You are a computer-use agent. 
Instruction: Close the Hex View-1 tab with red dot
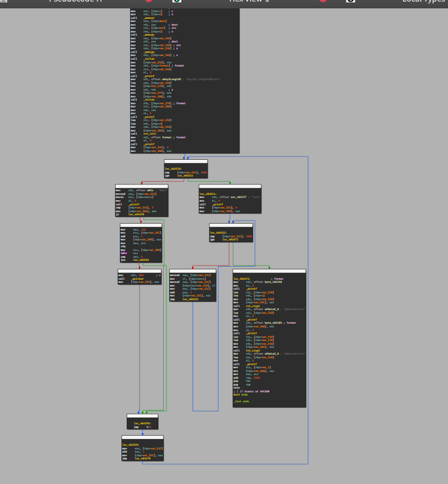point(322,2)
